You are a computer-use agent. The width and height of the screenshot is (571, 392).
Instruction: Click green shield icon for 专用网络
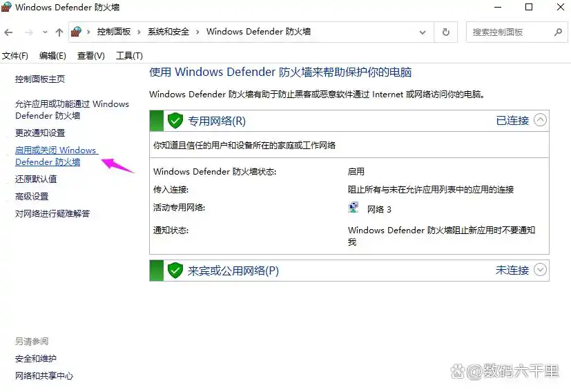pos(175,121)
